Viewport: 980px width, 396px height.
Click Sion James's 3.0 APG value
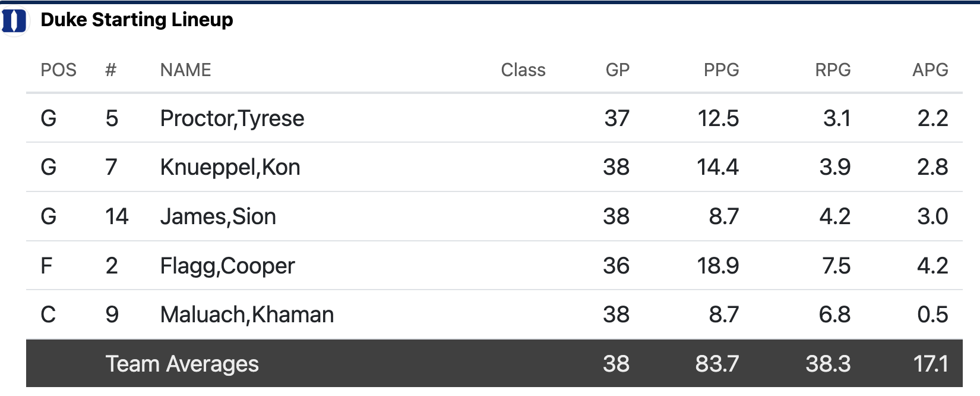932,216
